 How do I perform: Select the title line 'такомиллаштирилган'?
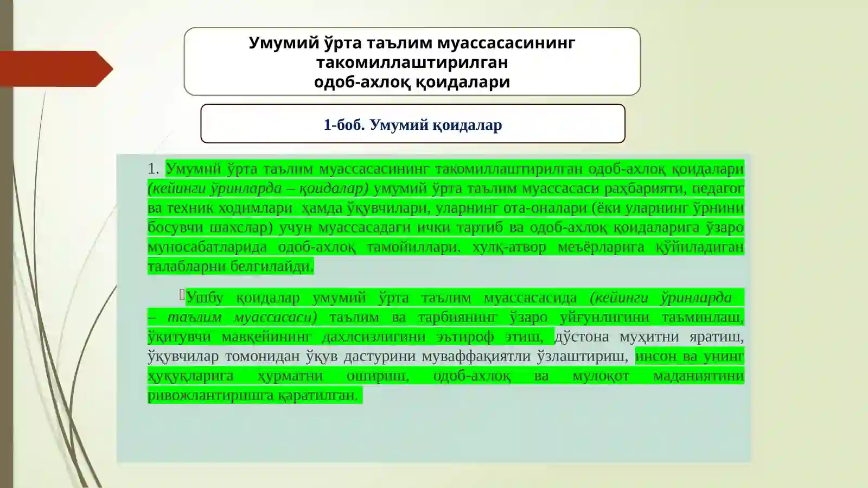point(412,62)
